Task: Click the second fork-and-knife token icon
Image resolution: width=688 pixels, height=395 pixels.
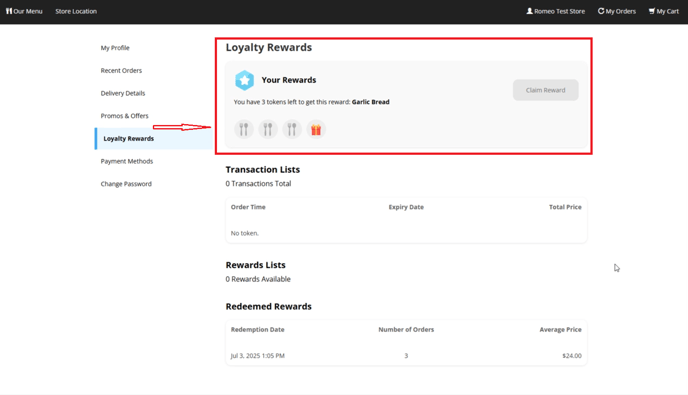Action: pyautogui.click(x=268, y=129)
